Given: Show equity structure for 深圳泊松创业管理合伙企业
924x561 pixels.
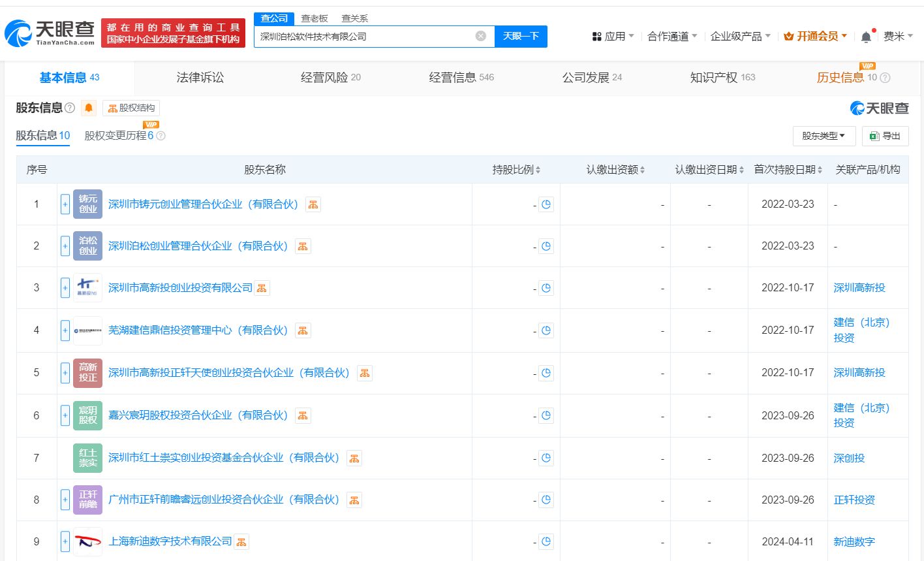Looking at the screenshot, I should pos(303,246).
